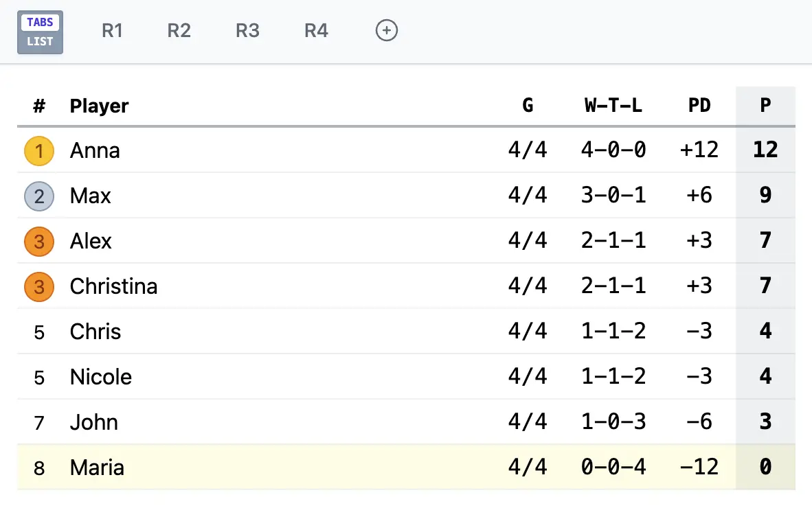This screenshot has width=812, height=508.
Task: Switch to the R2 tab
Action: click(179, 31)
